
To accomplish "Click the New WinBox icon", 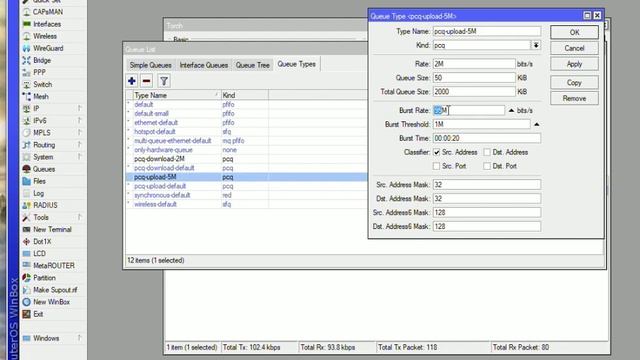I will (x=27, y=302).
